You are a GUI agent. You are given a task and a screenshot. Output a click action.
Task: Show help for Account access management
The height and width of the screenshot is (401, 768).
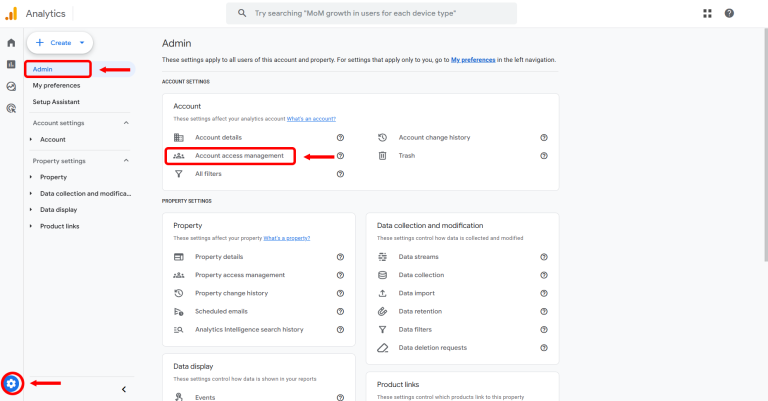[340, 156]
